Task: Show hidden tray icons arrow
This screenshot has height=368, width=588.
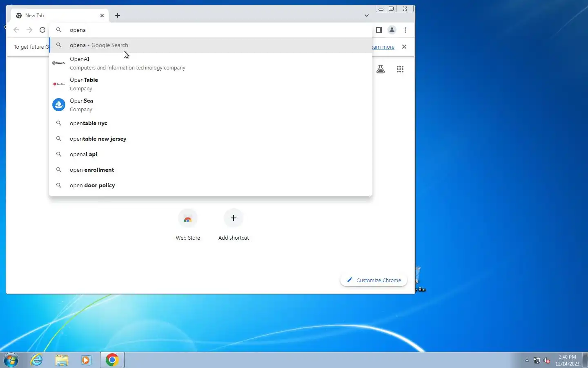Action: click(527, 361)
